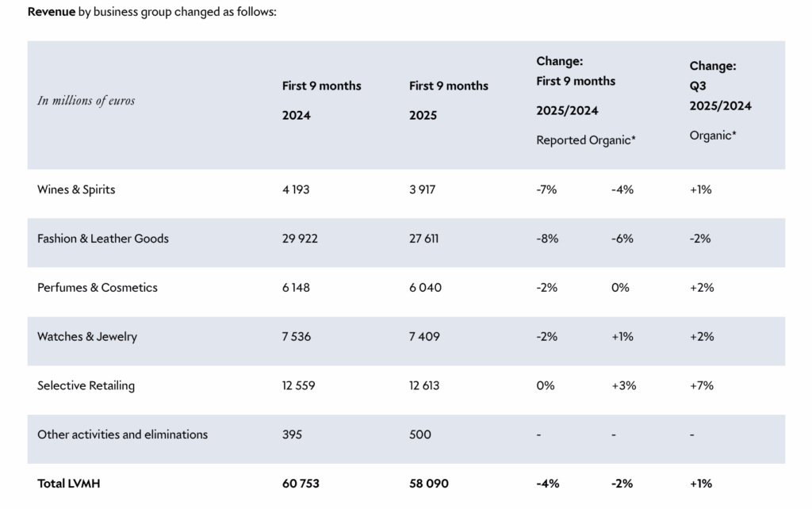
Task: Select the 'In millions of euros' header text
Action: tap(86, 101)
